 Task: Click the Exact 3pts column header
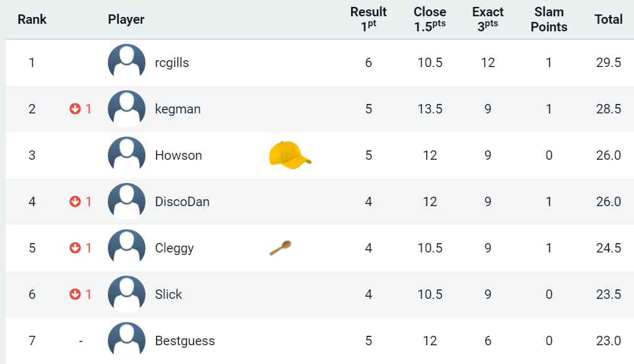(488, 19)
